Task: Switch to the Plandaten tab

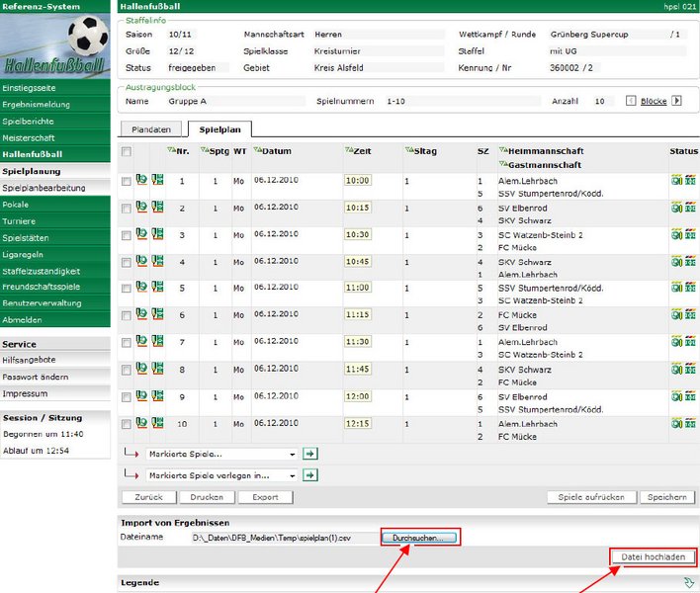Action: [151, 128]
